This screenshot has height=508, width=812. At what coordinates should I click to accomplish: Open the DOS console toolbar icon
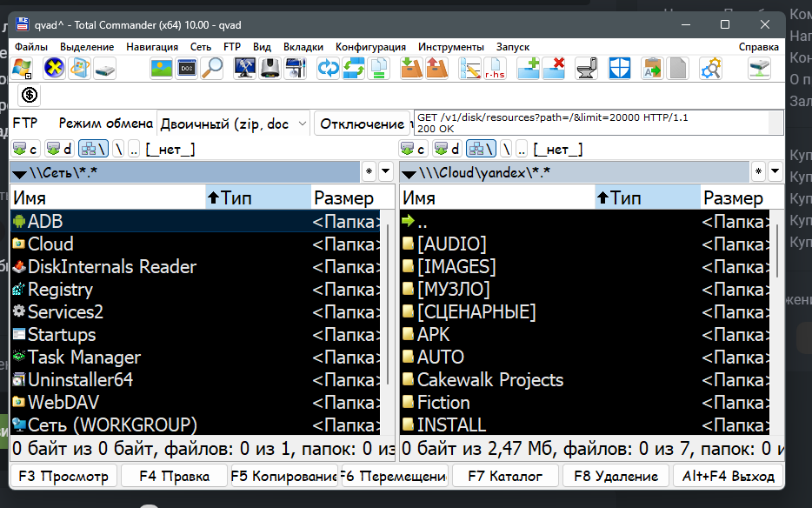(x=186, y=69)
